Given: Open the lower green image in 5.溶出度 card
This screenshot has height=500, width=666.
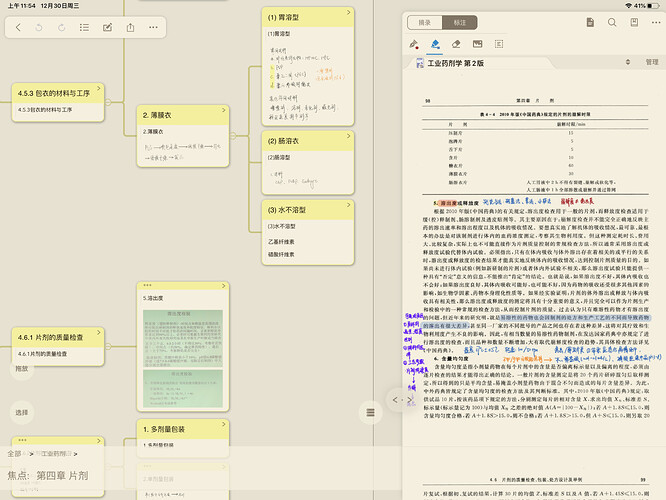Looking at the screenshot, I should coord(183,388).
